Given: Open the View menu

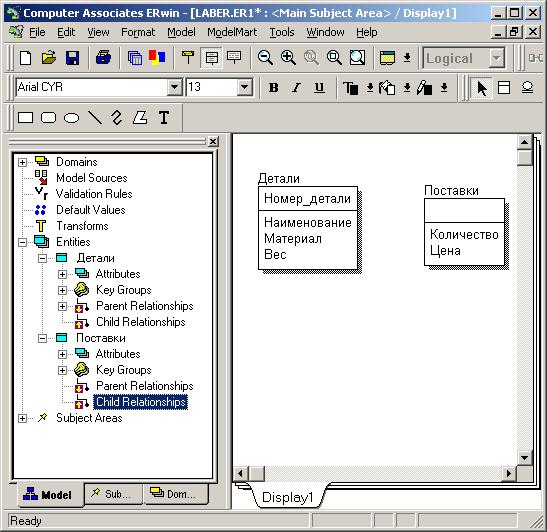Looking at the screenshot, I should tap(98, 32).
